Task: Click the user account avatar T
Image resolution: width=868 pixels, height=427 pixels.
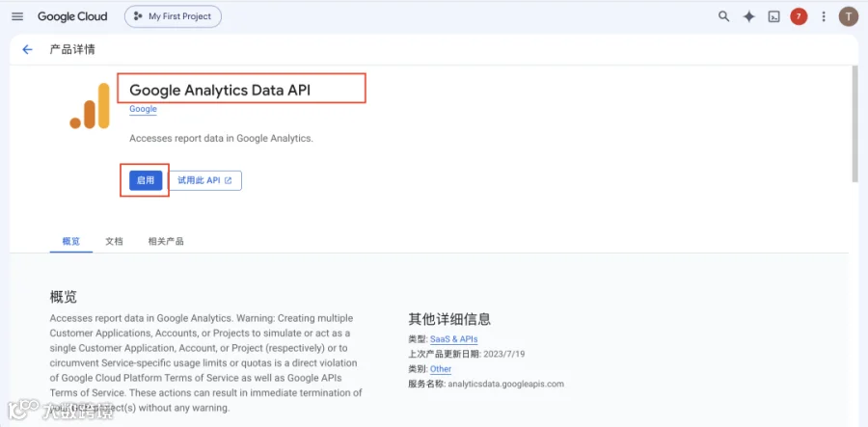Action: coord(848,16)
